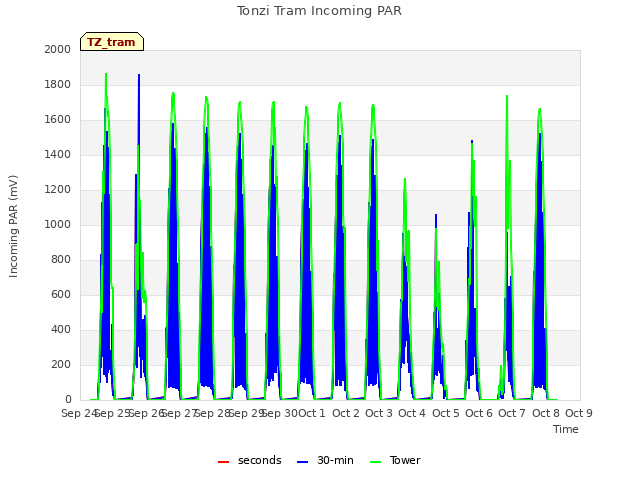Click the chart title Tonzi Tram Incoming PAR
This screenshot has height=480, width=640.
click(319, 11)
